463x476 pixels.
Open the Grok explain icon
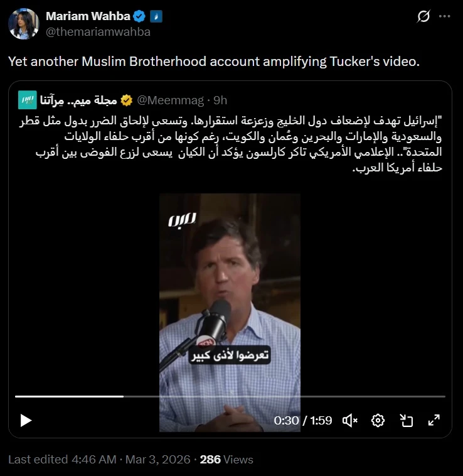[423, 16]
